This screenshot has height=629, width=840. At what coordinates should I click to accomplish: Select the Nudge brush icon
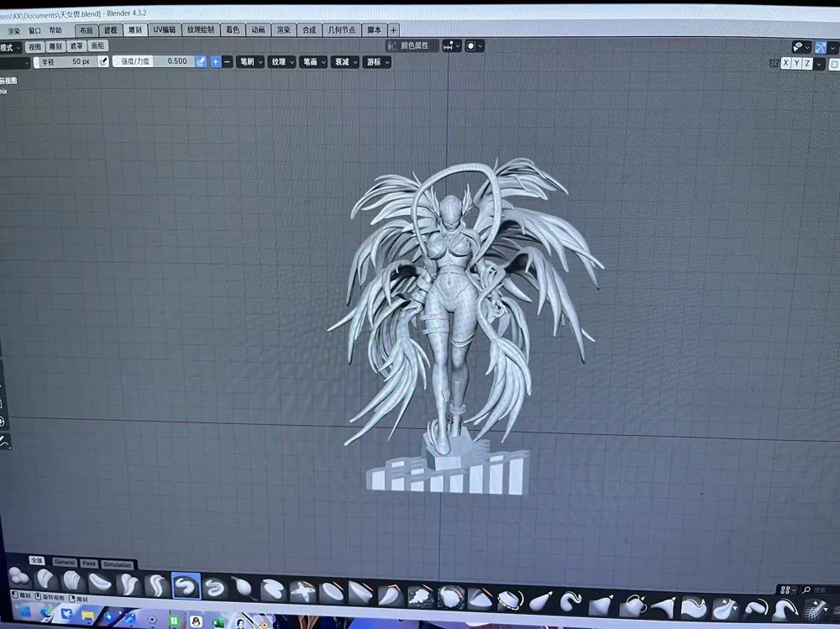(x=664, y=606)
